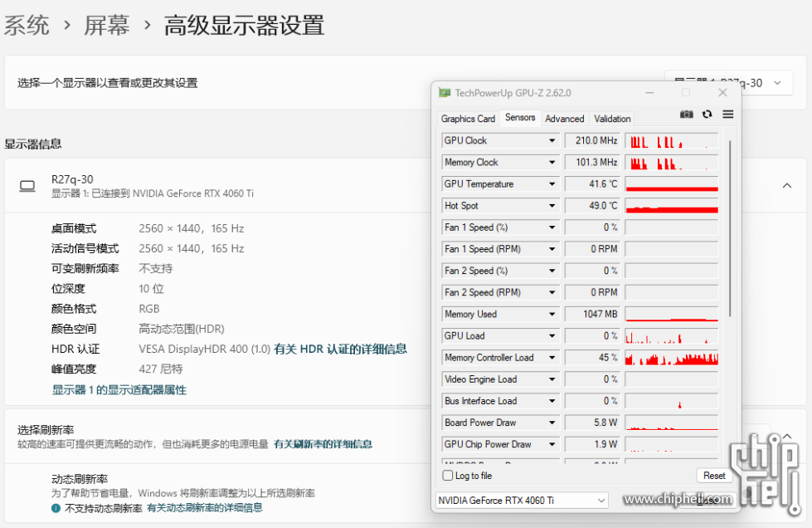Open the Fan 1 Speed (RPM) dropdown
Viewport: 812px width, 528px height.
552,249
